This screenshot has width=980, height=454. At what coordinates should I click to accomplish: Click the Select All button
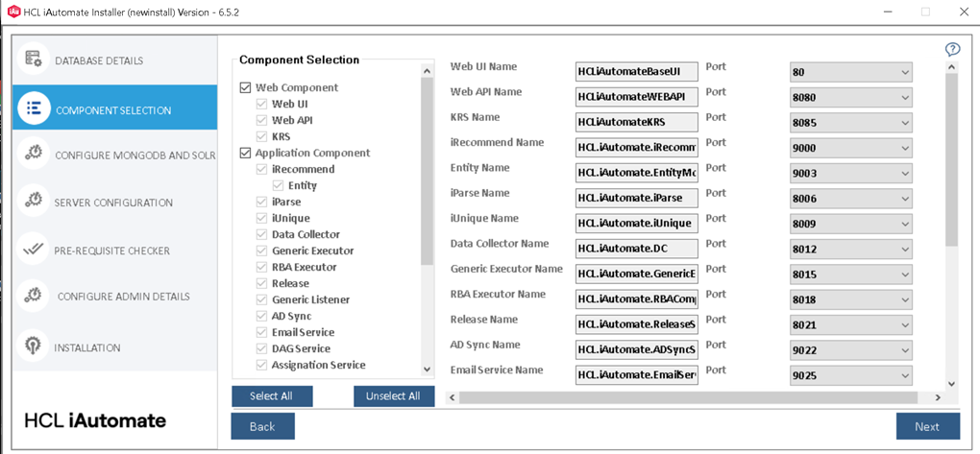pyautogui.click(x=271, y=396)
